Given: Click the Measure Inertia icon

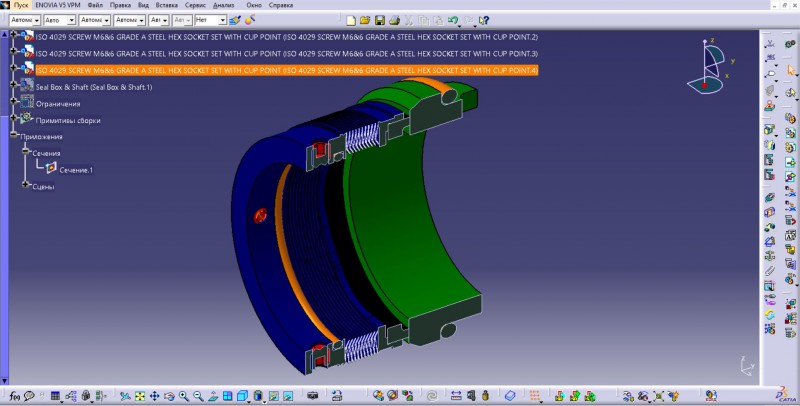Looking at the screenshot, I should point(485,396).
